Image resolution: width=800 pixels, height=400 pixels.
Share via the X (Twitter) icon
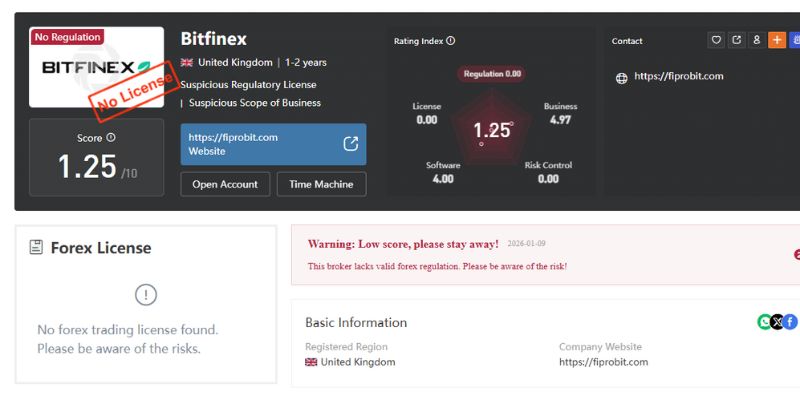coord(777,322)
